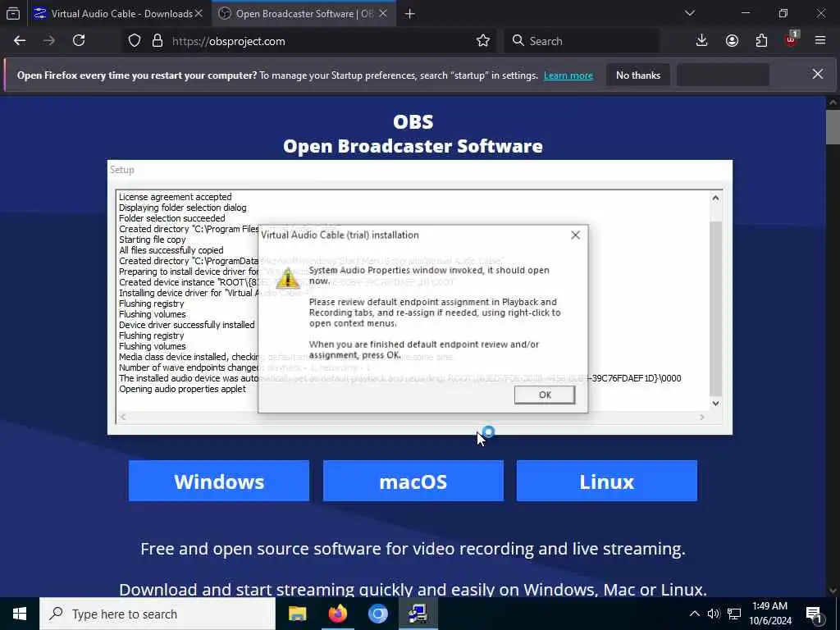Click the uBlock Origin extension icon
The width and height of the screenshot is (840, 630).
(x=792, y=39)
